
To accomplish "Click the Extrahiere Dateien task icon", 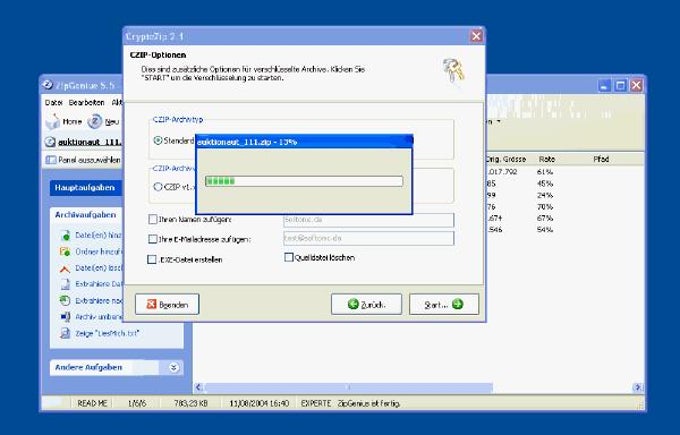I will 65,285.
